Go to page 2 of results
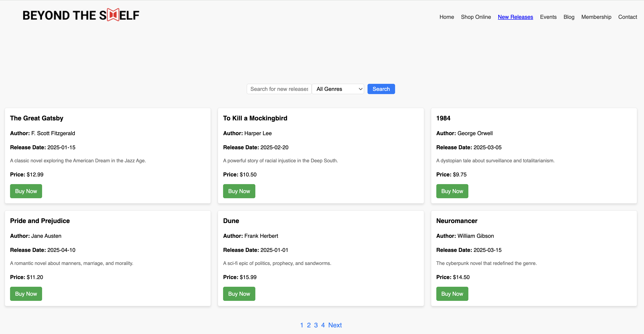Image resolution: width=644 pixels, height=334 pixels. point(309,325)
